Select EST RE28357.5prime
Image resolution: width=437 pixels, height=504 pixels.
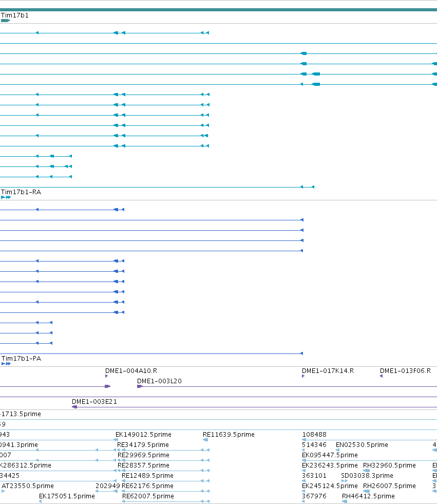[x=143, y=465]
